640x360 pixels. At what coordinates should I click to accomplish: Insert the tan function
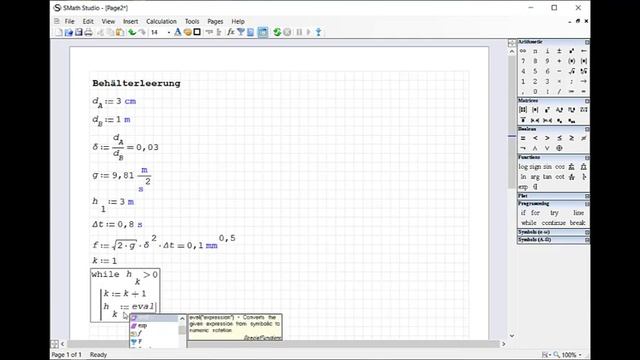547,177
